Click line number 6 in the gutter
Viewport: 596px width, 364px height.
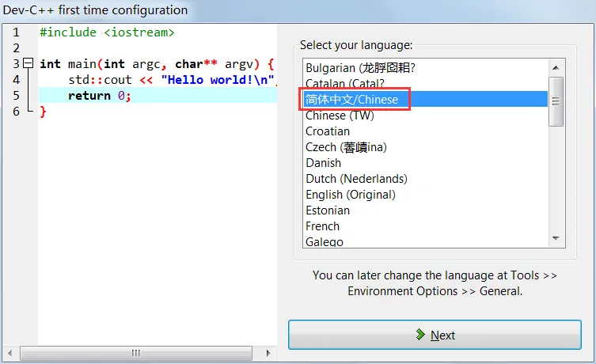click(x=16, y=112)
